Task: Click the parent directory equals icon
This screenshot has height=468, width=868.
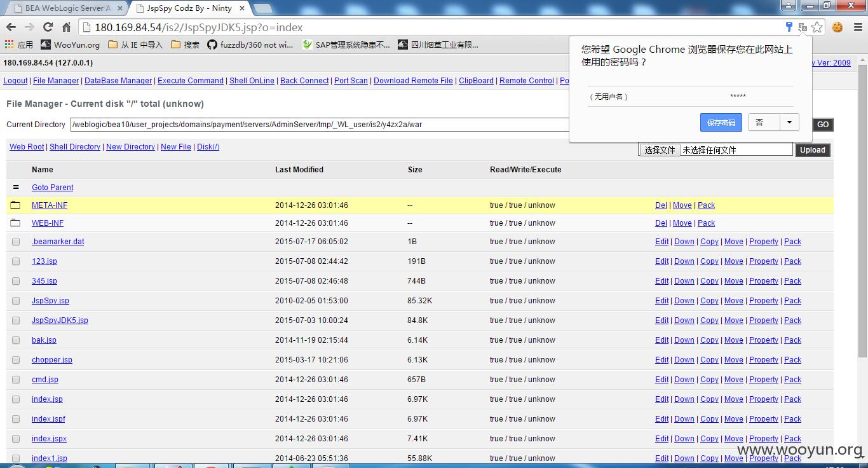Action: click(16, 188)
